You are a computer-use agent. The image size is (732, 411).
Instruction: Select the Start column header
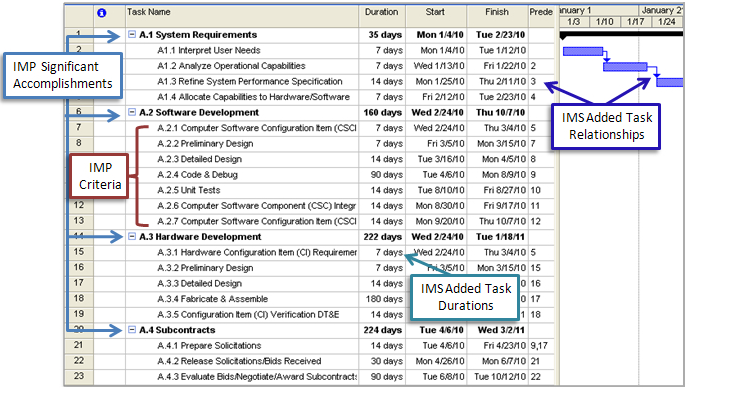pyautogui.click(x=435, y=14)
